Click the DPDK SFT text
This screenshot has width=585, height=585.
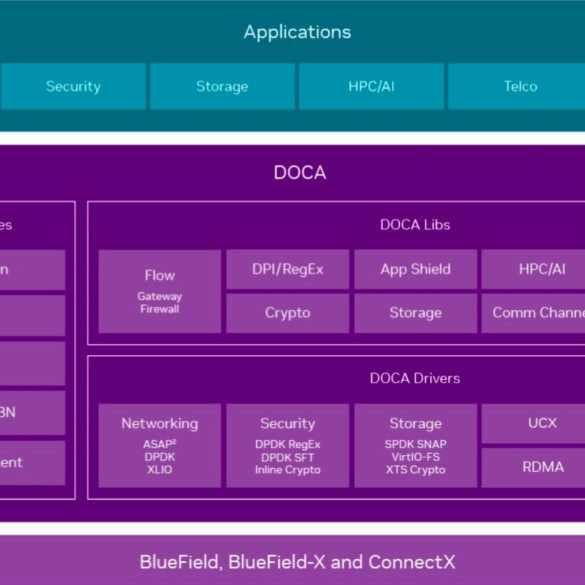coord(288,457)
